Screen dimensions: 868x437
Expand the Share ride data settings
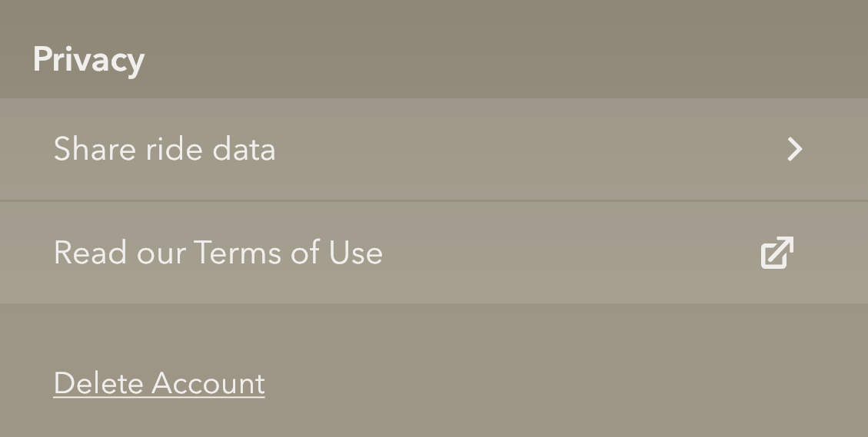tap(434, 149)
